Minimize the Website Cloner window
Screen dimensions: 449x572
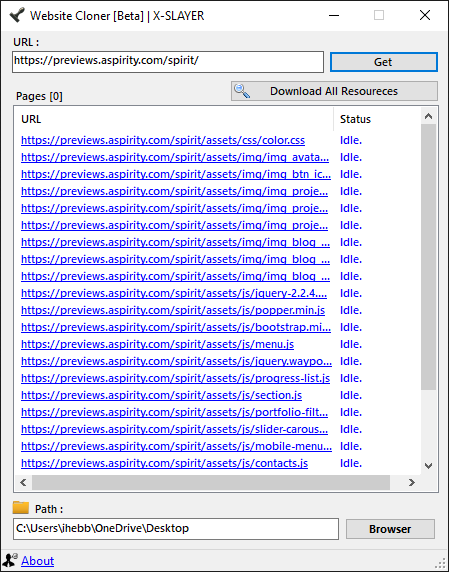point(334,15)
